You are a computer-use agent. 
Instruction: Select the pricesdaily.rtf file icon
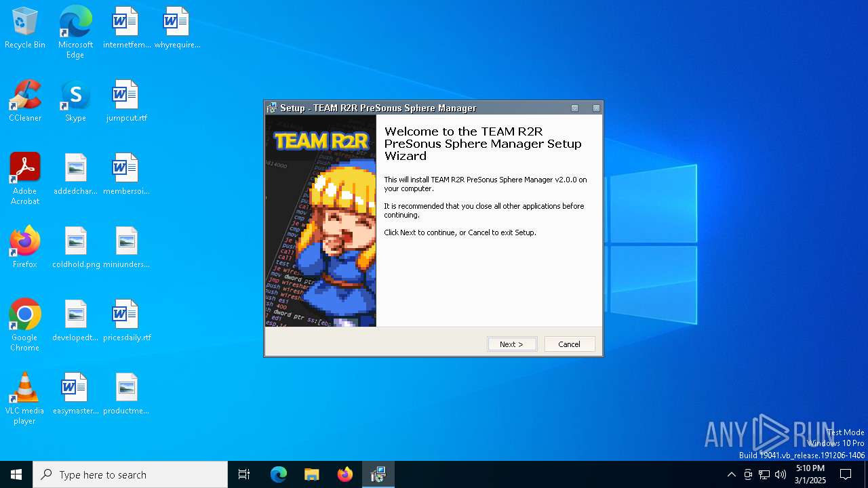(x=126, y=321)
